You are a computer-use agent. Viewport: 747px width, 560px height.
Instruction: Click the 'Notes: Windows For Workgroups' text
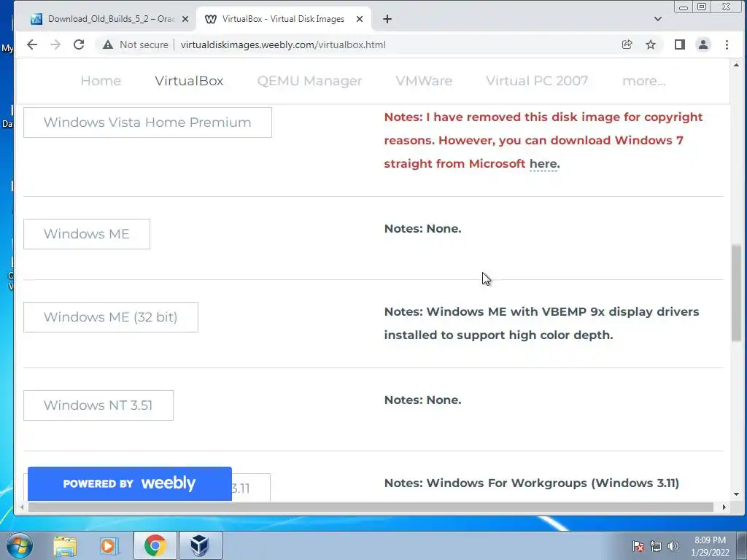tap(532, 483)
